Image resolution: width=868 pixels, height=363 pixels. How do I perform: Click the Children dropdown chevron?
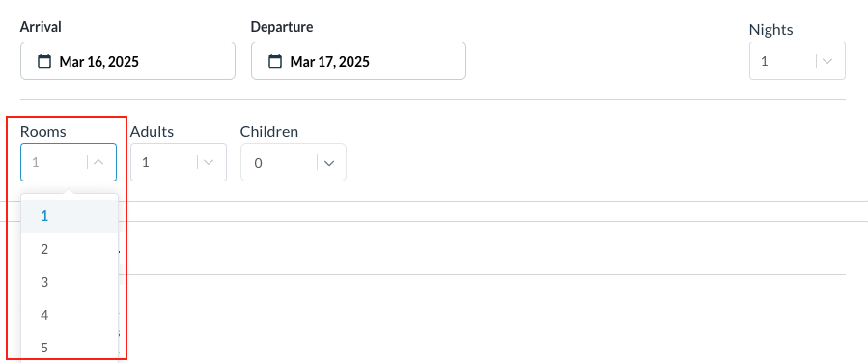329,163
